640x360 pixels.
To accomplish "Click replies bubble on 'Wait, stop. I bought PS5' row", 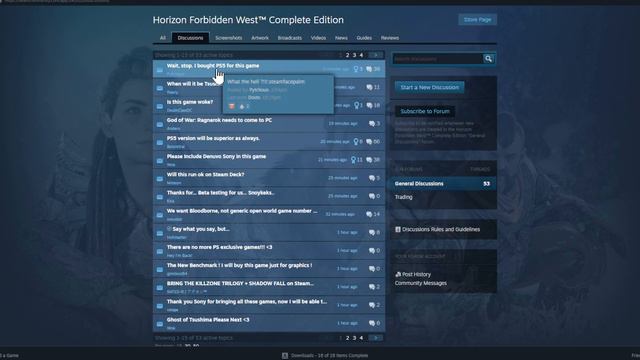I will [369, 69].
